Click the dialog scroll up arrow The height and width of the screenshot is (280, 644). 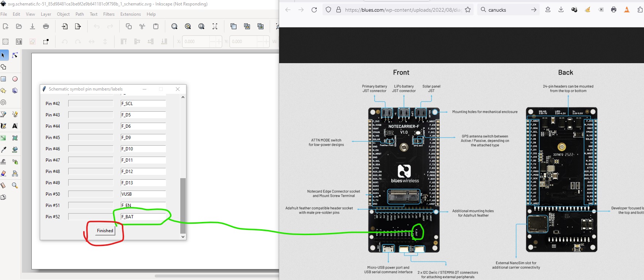click(183, 97)
